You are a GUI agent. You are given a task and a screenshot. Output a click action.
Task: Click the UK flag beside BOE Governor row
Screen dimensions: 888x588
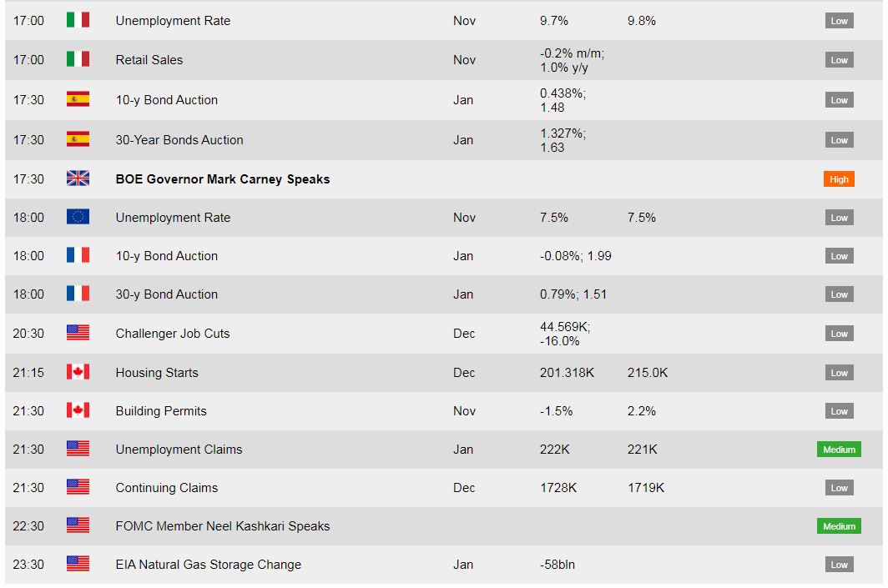[x=78, y=178]
